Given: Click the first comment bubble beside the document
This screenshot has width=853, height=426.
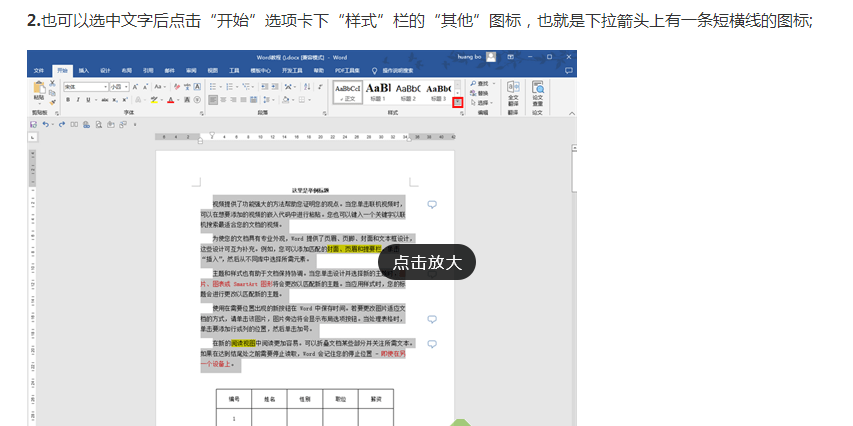Looking at the screenshot, I should (x=432, y=205).
